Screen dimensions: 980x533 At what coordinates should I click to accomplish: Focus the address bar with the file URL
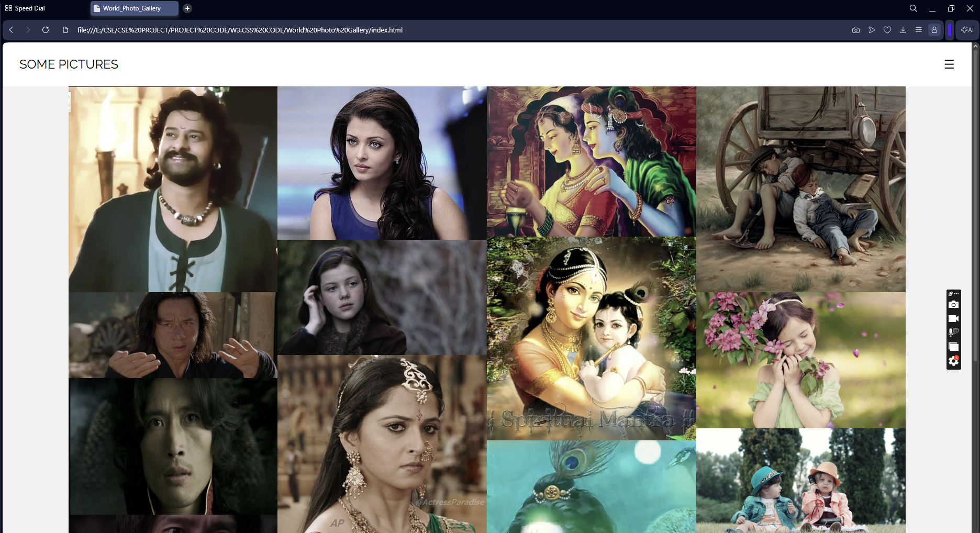click(240, 30)
